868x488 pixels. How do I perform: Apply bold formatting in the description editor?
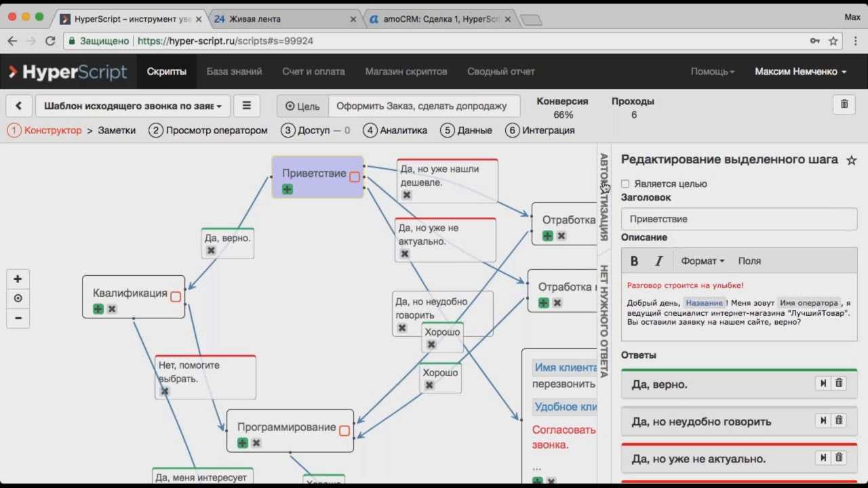[x=634, y=261]
